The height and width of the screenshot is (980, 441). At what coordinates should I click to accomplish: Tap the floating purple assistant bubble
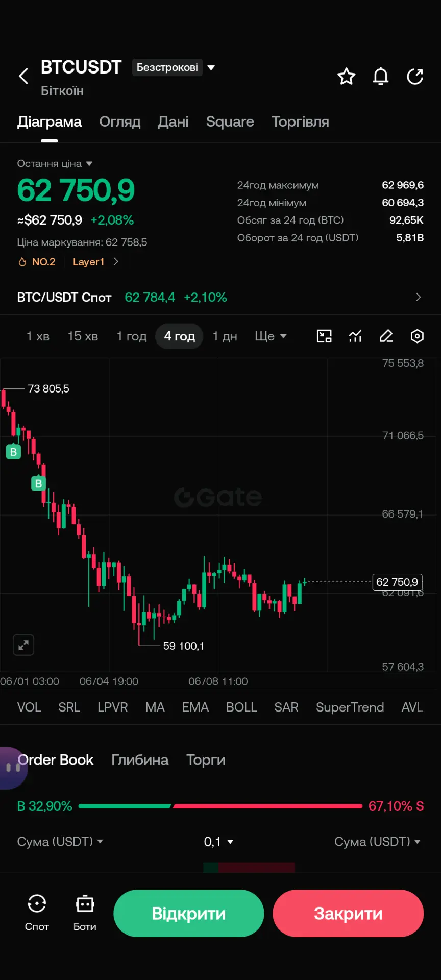(x=12, y=768)
